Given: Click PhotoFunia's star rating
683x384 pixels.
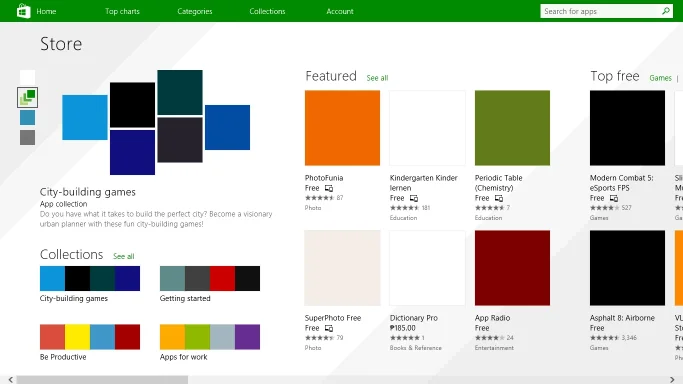Looking at the screenshot, I should (319, 198).
